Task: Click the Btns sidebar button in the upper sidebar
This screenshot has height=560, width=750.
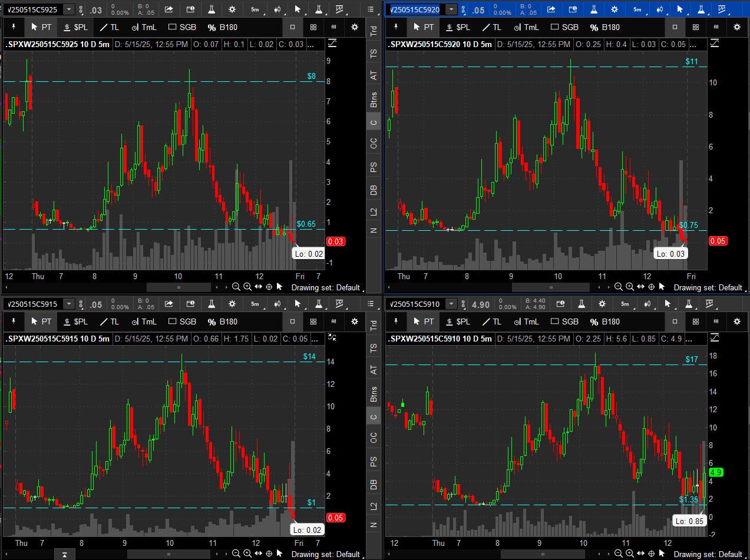Action: click(x=374, y=100)
